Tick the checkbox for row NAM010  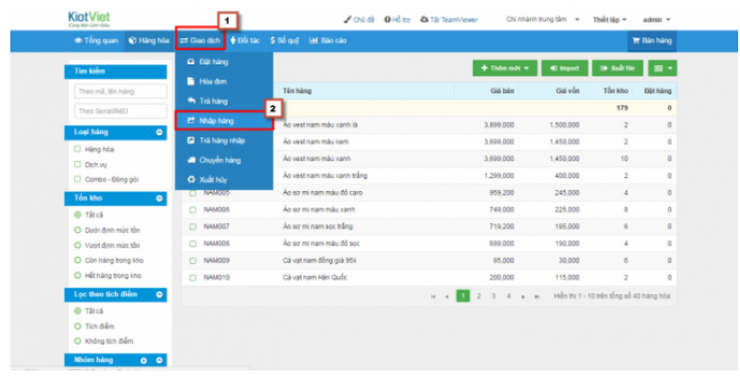coord(193,278)
